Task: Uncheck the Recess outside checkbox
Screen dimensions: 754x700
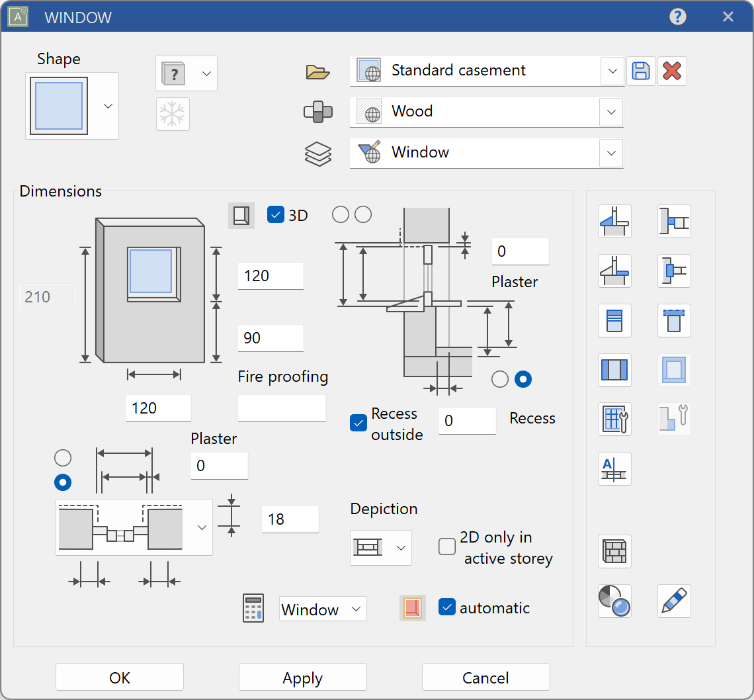Action: click(358, 423)
